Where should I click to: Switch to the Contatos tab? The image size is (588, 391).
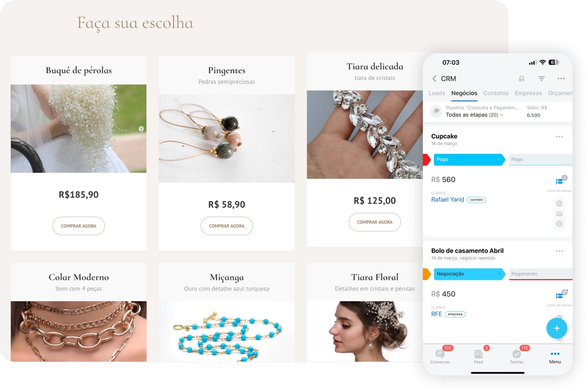pos(496,93)
